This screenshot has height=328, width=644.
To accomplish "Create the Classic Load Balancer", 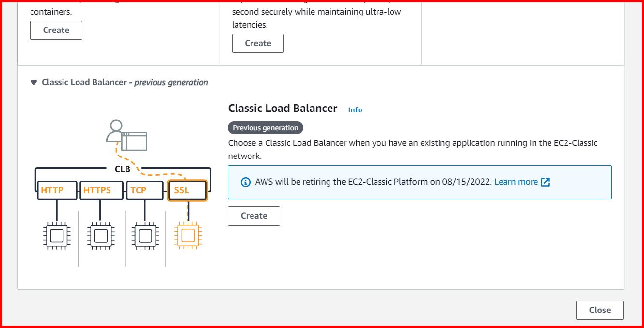I will coord(253,216).
